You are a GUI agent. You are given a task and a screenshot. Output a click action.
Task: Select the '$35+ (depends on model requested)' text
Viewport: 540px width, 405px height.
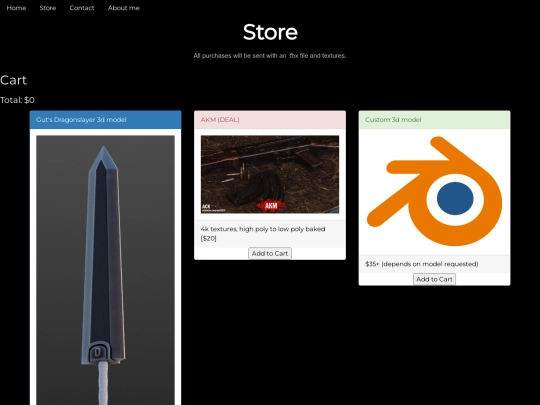422,264
